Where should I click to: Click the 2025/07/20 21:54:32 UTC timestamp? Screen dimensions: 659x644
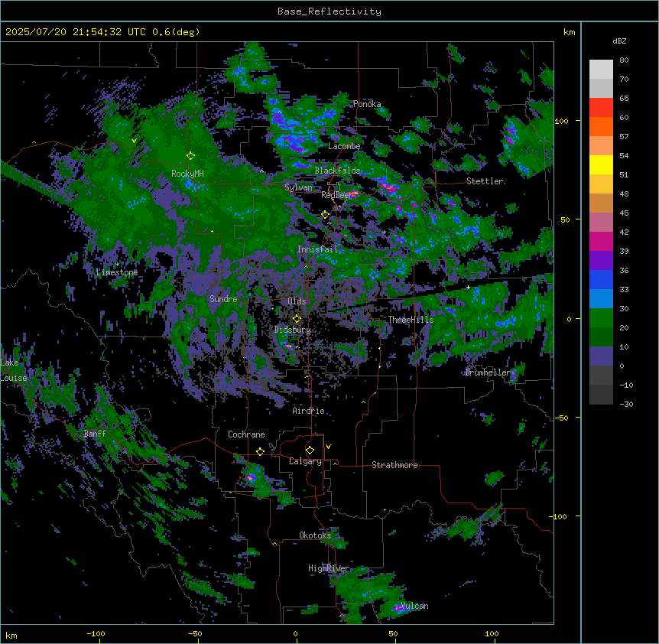76,32
